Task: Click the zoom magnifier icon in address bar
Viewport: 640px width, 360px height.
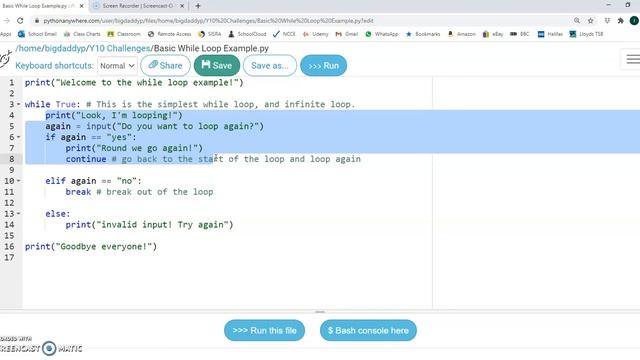Action: (577, 20)
